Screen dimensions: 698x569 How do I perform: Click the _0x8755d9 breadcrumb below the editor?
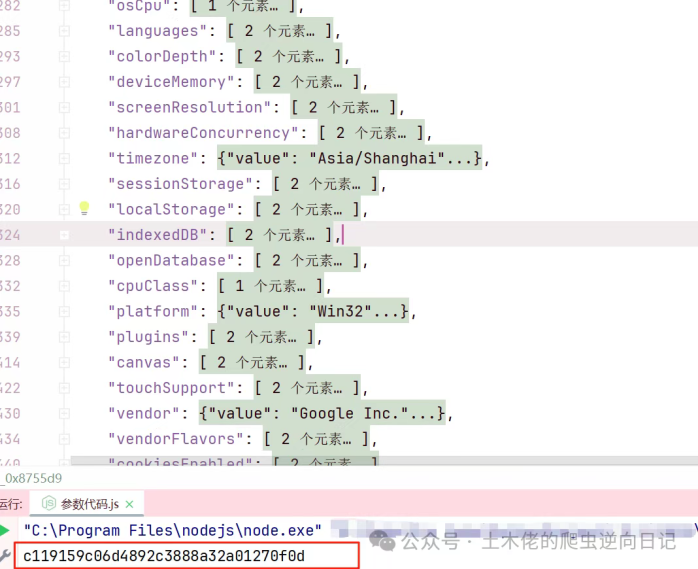coord(32,478)
